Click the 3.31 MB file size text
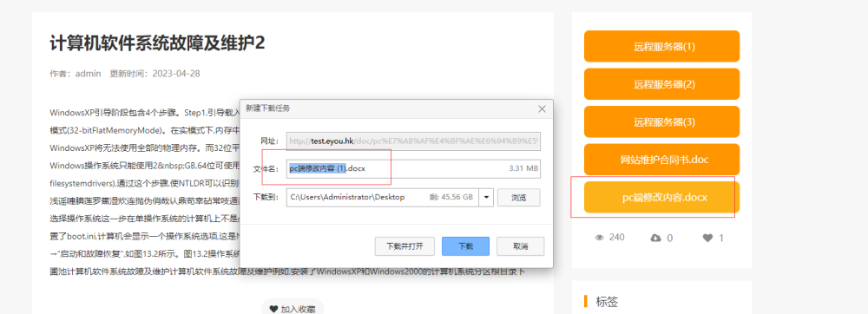Screen dimensions: 868x314 tap(523, 168)
